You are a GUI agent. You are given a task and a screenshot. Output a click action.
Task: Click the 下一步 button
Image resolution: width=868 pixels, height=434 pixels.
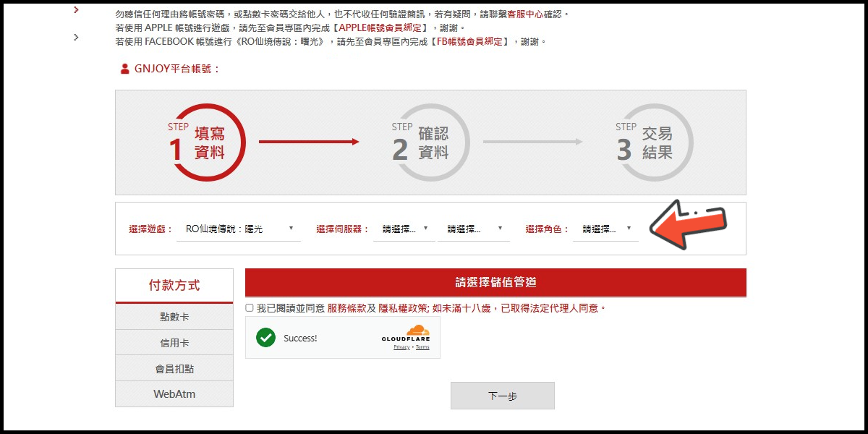pyautogui.click(x=503, y=396)
